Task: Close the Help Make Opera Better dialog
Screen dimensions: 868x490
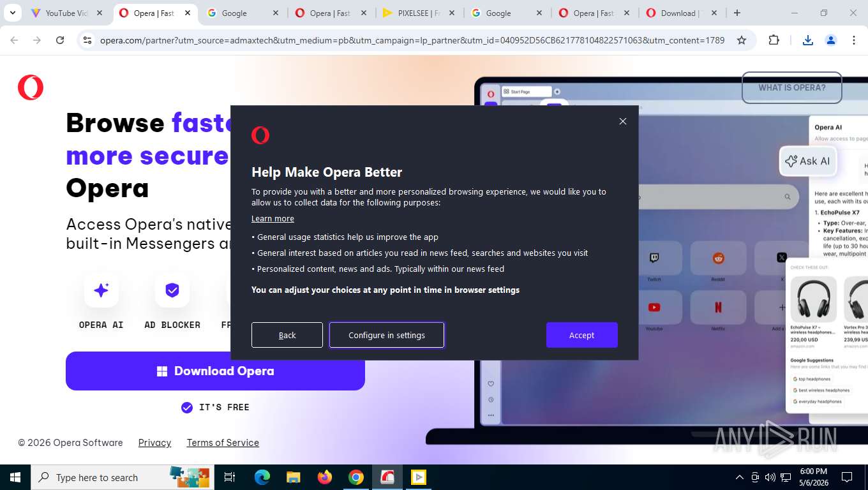Action: (x=623, y=121)
